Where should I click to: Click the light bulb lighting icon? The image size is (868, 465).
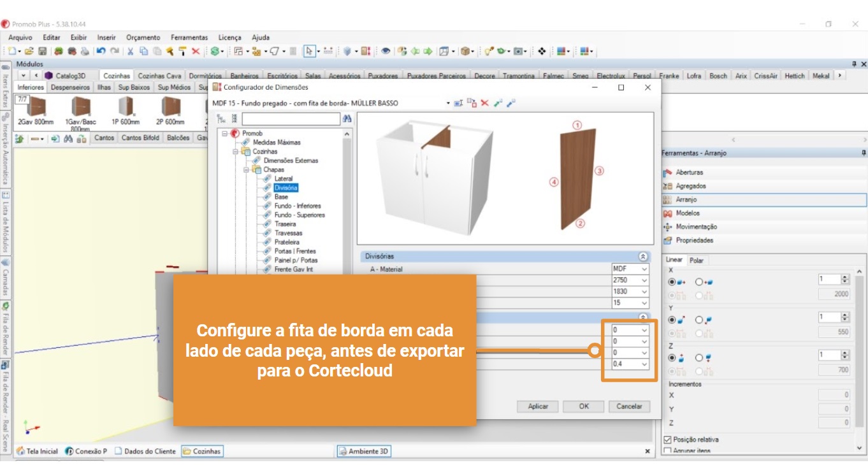click(489, 51)
